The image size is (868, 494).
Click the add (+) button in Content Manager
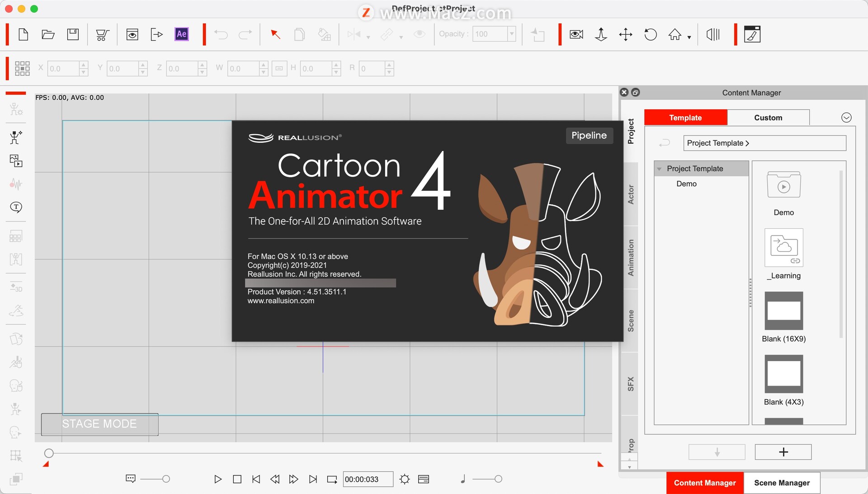tap(783, 452)
